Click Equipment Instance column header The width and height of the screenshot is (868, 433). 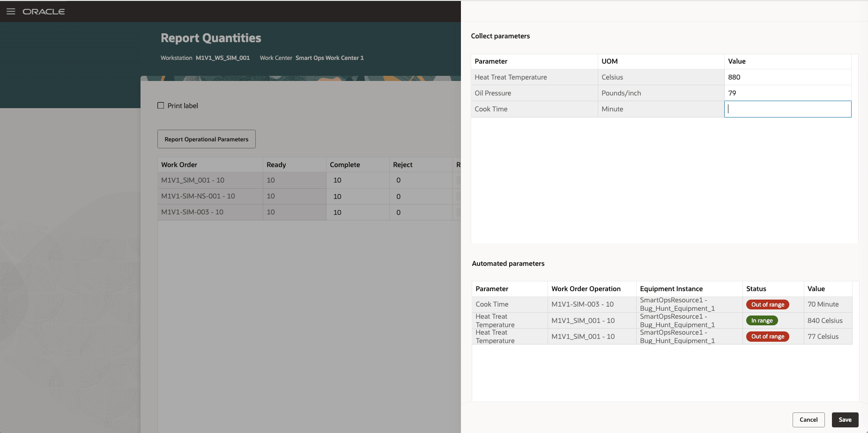pos(689,289)
